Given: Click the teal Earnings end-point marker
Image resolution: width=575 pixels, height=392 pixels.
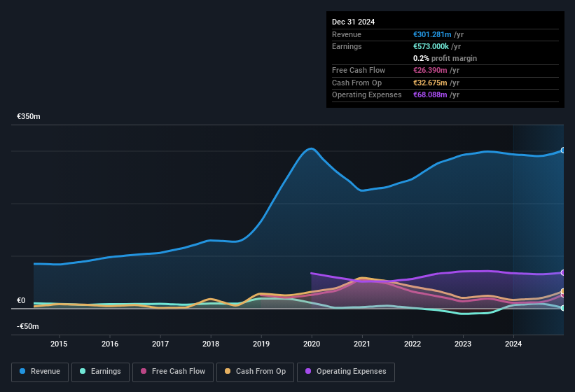Looking at the screenshot, I should [562, 308].
